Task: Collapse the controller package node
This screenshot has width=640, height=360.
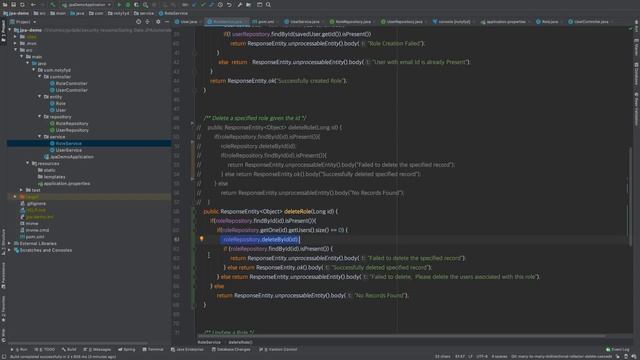Action: 40,77
